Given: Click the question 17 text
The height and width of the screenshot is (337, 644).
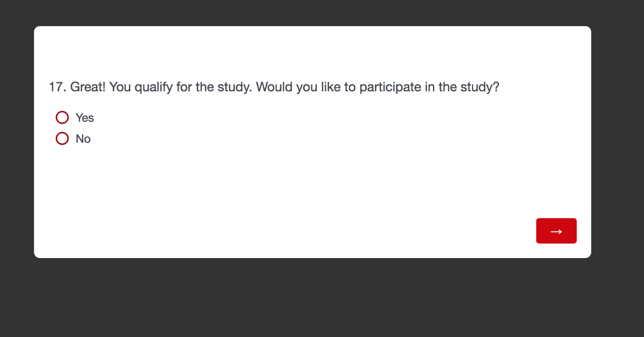Looking at the screenshot, I should (274, 87).
